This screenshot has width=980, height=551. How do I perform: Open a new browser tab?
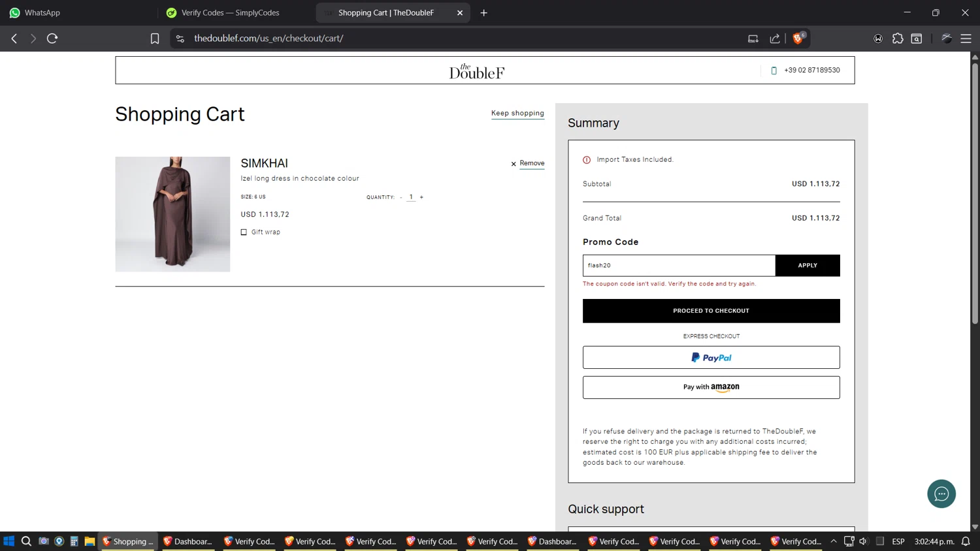click(483, 12)
